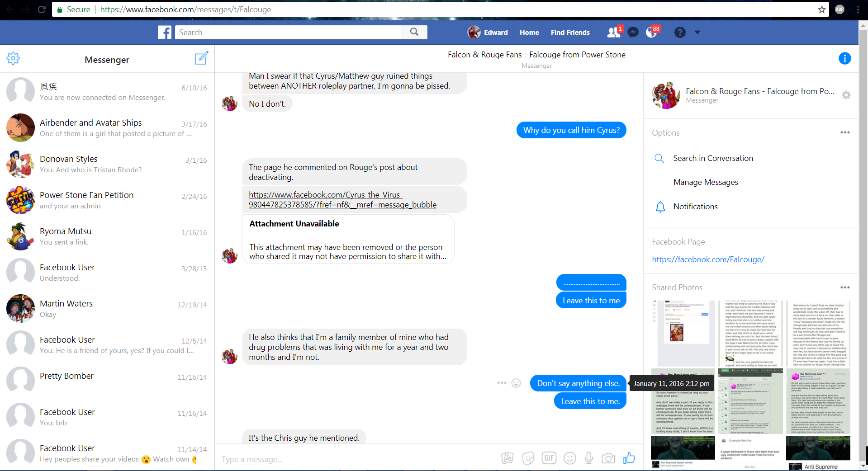
Task: Reload the page with browser refresh button
Action: click(42, 9)
